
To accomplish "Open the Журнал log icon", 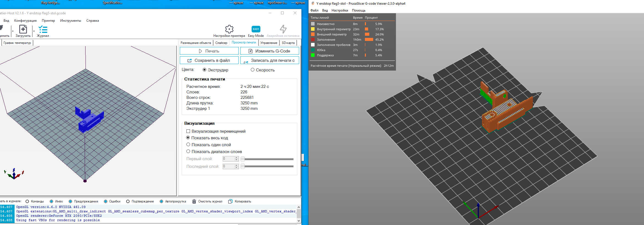I will pos(43,29).
